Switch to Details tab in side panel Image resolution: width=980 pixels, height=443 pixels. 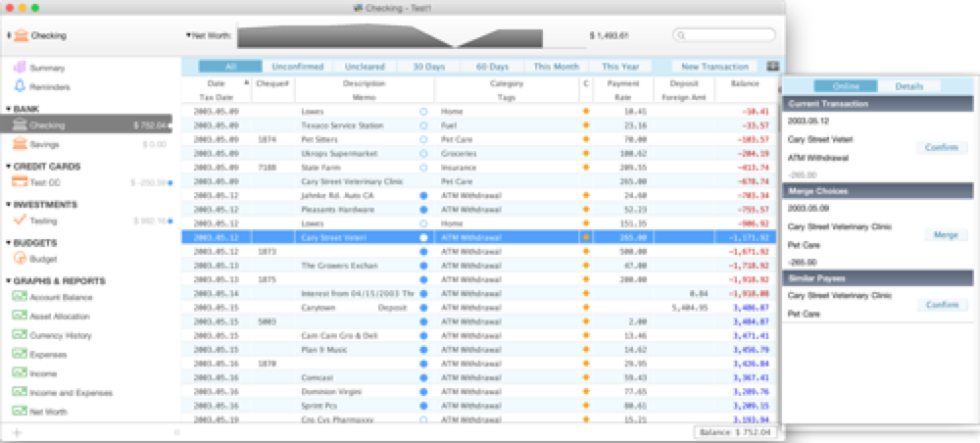click(908, 86)
